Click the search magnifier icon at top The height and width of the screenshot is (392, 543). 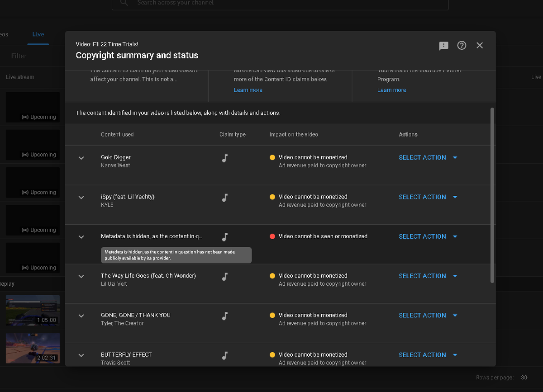point(124,3)
